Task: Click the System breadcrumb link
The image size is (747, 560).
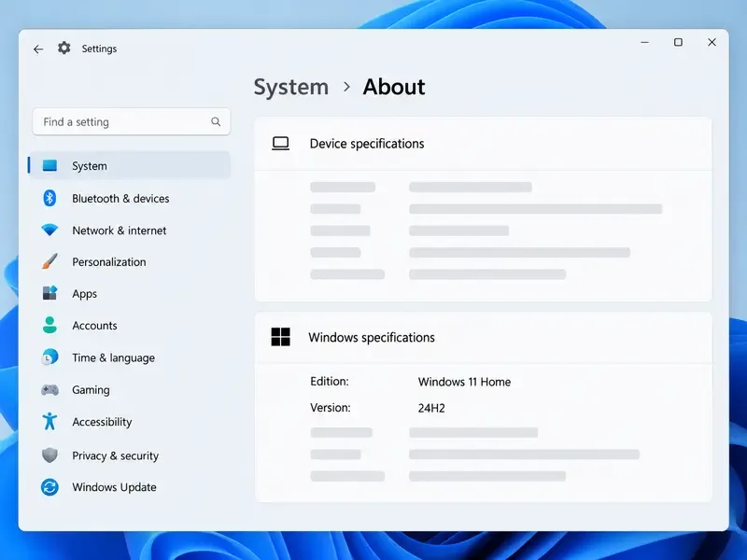Action: click(291, 87)
